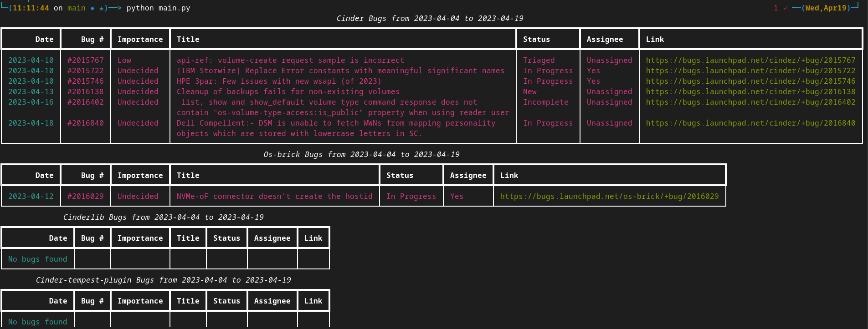868x329 pixels.
Task: Click the 'Os-brick Bugs' table caption
Action: (361, 154)
